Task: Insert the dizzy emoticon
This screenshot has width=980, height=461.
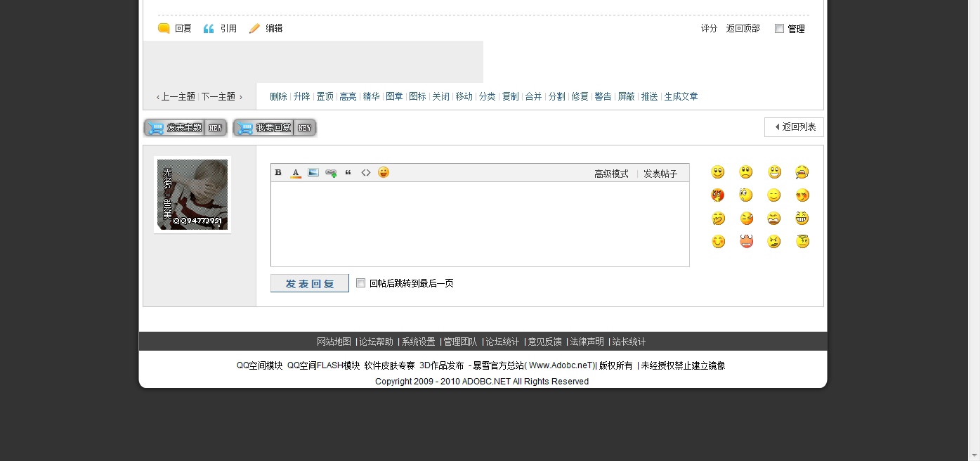Action: (802, 242)
